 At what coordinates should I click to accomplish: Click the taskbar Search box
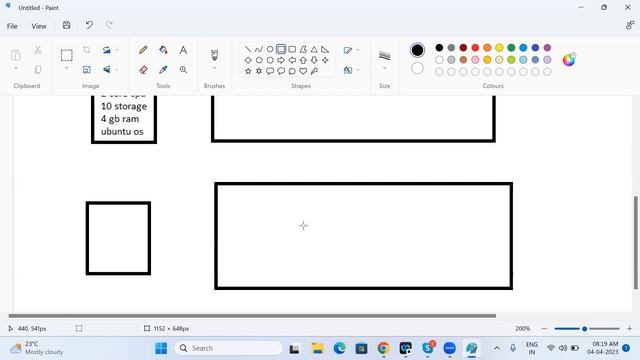point(229,348)
